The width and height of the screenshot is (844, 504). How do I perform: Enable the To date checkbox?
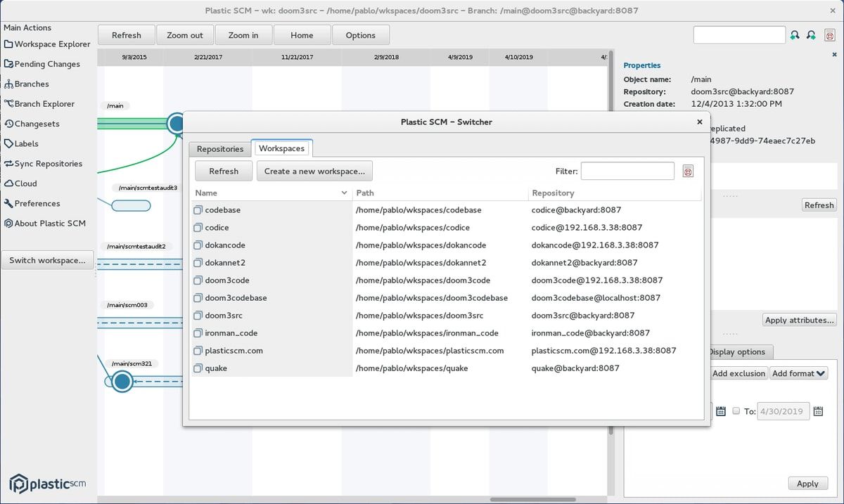736,411
